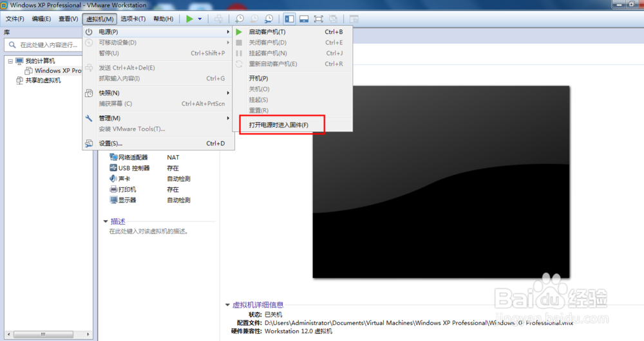Click the 声卡 device row
Viewport: 644px width, 341px height.
click(150, 179)
